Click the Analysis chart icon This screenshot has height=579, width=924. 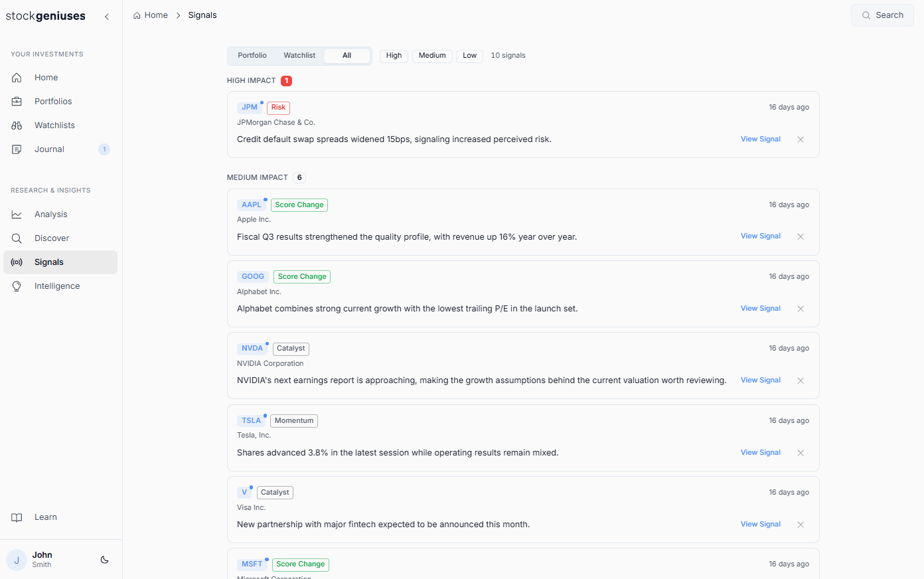pyautogui.click(x=17, y=214)
